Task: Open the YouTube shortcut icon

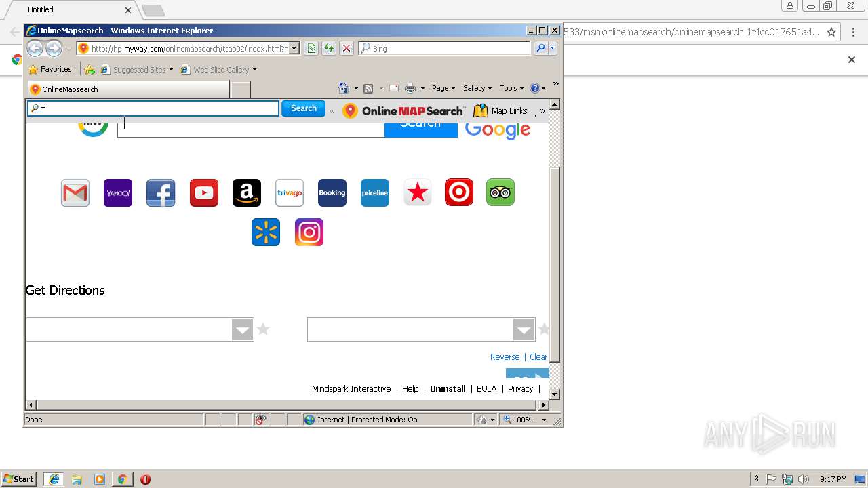Action: [x=204, y=193]
